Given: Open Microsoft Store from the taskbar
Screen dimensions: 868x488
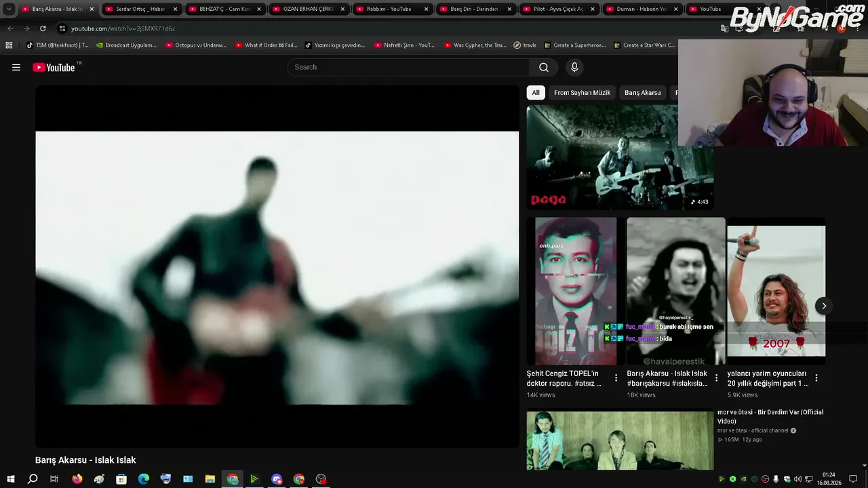Looking at the screenshot, I should click(121, 479).
